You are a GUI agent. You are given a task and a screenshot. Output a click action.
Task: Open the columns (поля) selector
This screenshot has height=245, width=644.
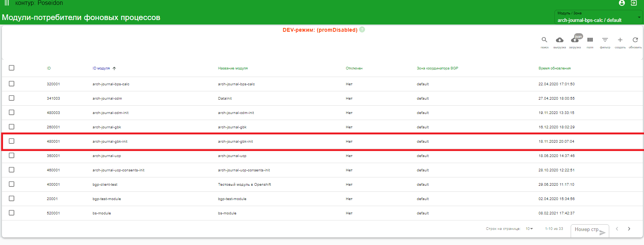tap(590, 40)
